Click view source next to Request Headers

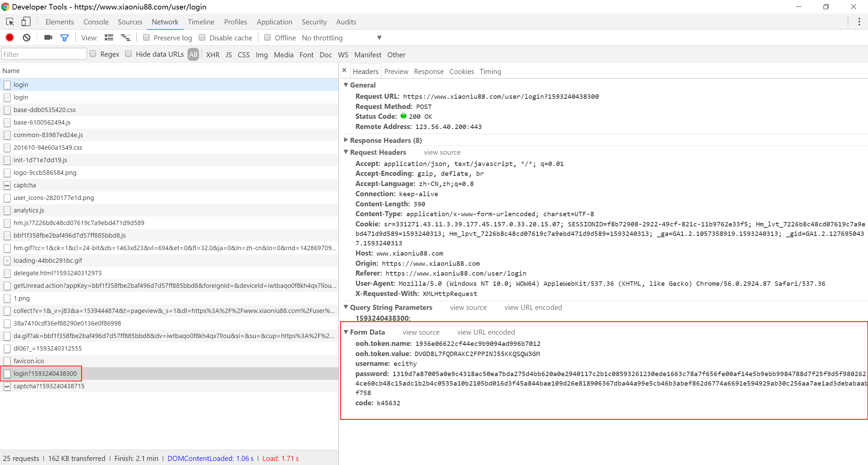point(442,152)
